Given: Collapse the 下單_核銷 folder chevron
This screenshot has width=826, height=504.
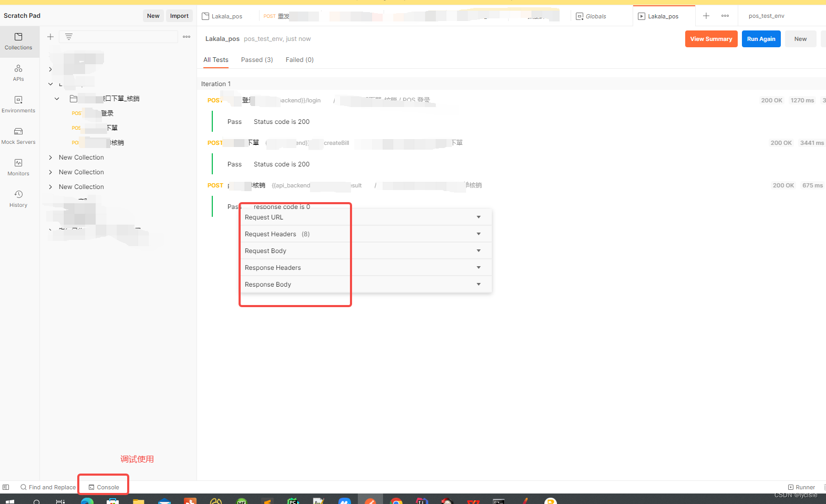Looking at the screenshot, I should [57, 99].
